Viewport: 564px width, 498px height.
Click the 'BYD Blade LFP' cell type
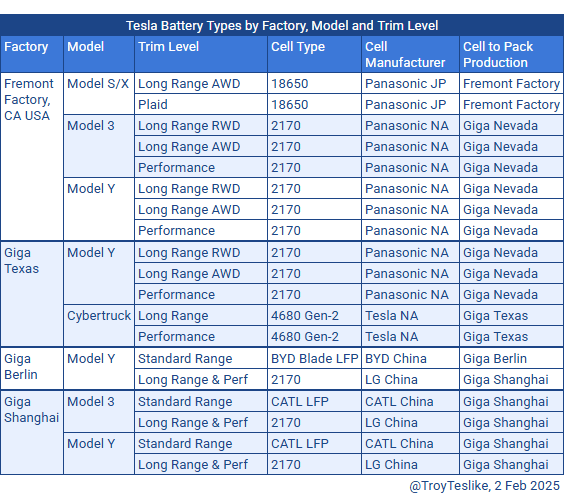pos(315,359)
